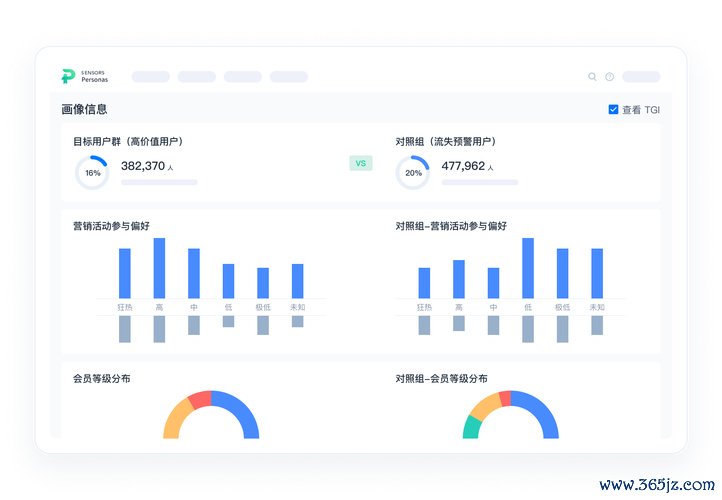Image resolution: width=722 pixels, height=500 pixels.
Task: Click gray TGI bar under 低 in target chart
Action: [228, 321]
